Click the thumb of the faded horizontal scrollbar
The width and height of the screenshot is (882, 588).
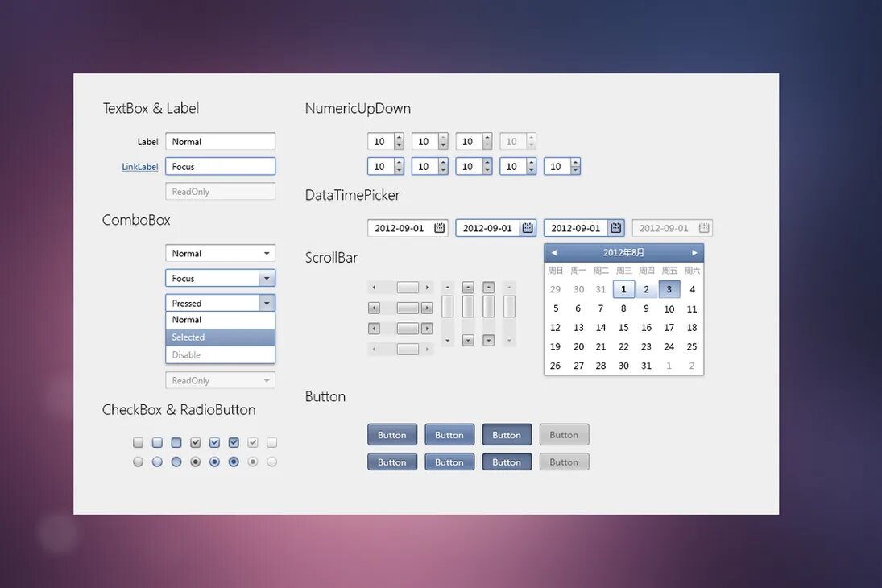pos(408,350)
